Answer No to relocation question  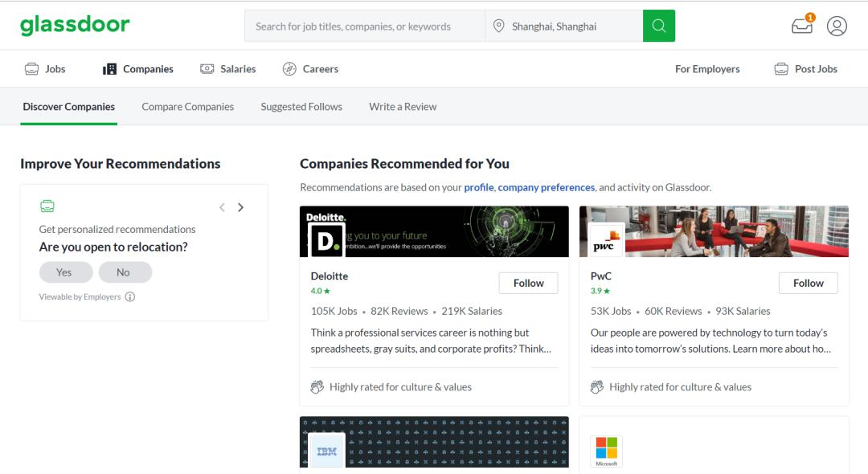(123, 272)
